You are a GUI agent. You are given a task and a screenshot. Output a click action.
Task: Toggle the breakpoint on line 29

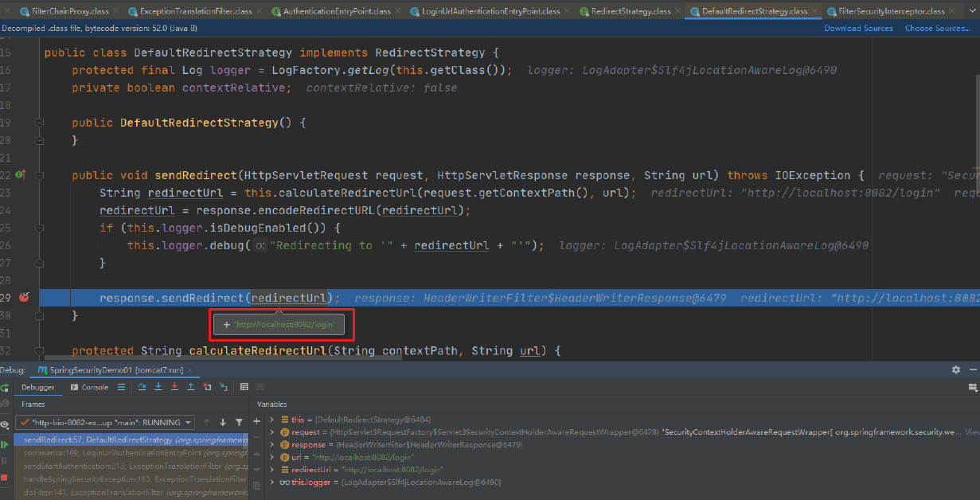(24, 298)
